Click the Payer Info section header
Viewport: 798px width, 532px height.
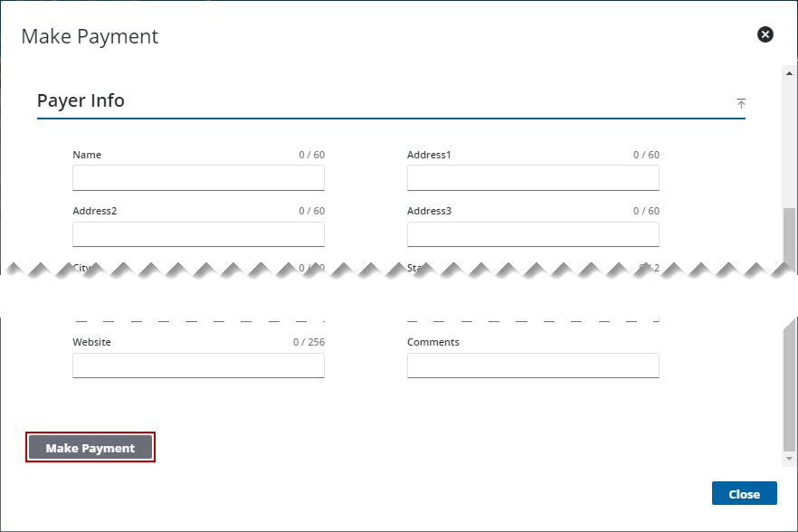(x=80, y=100)
